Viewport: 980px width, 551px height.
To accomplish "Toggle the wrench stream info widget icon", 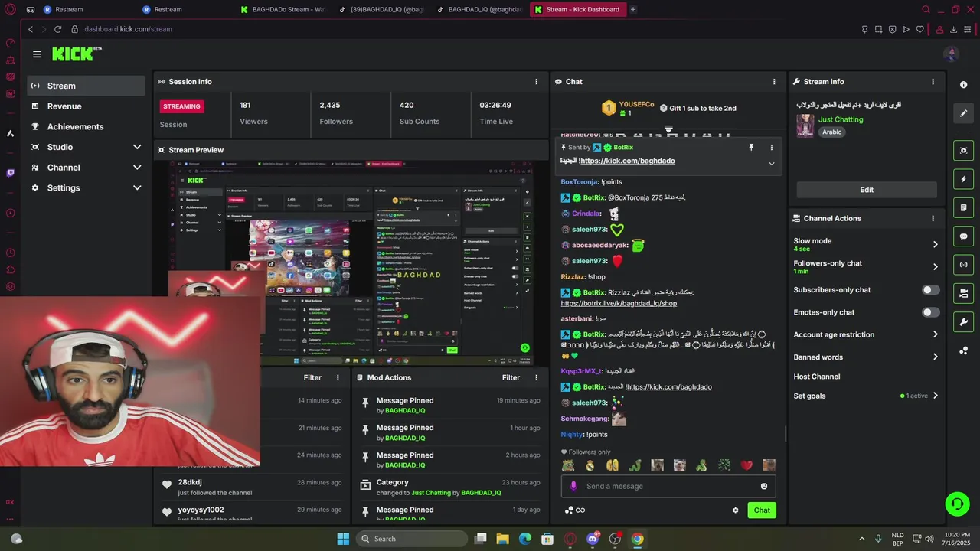I will [964, 321].
